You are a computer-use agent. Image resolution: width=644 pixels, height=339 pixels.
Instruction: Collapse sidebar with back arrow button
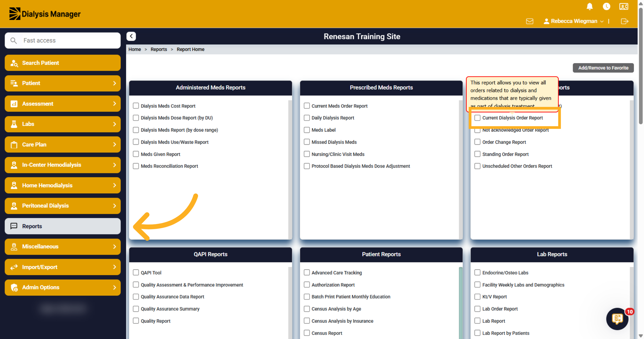pos(131,36)
